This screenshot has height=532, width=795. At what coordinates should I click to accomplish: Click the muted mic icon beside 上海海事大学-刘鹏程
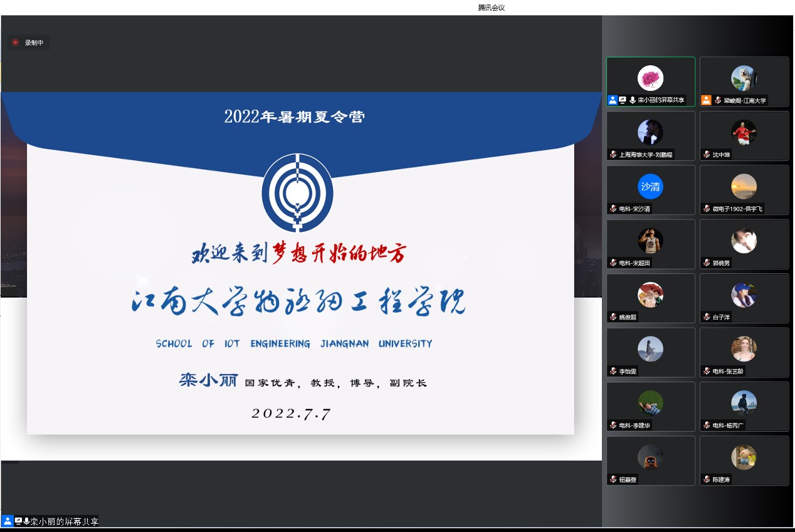point(613,154)
